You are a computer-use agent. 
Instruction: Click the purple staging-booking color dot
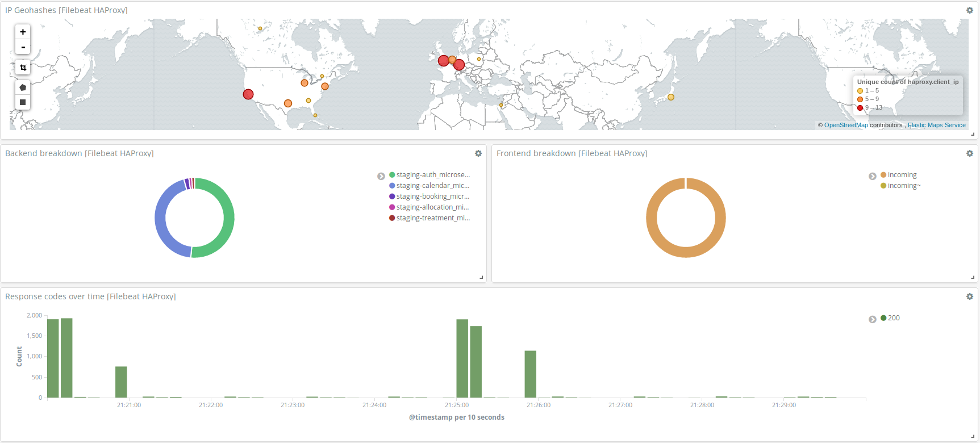392,197
